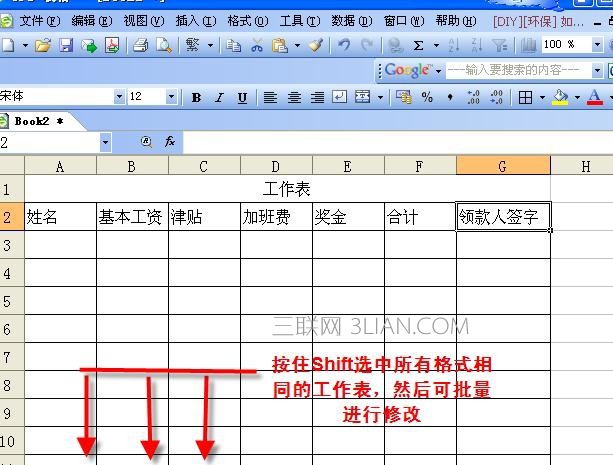The width and height of the screenshot is (613, 465).
Task: Click the New document icon
Action: [8, 46]
